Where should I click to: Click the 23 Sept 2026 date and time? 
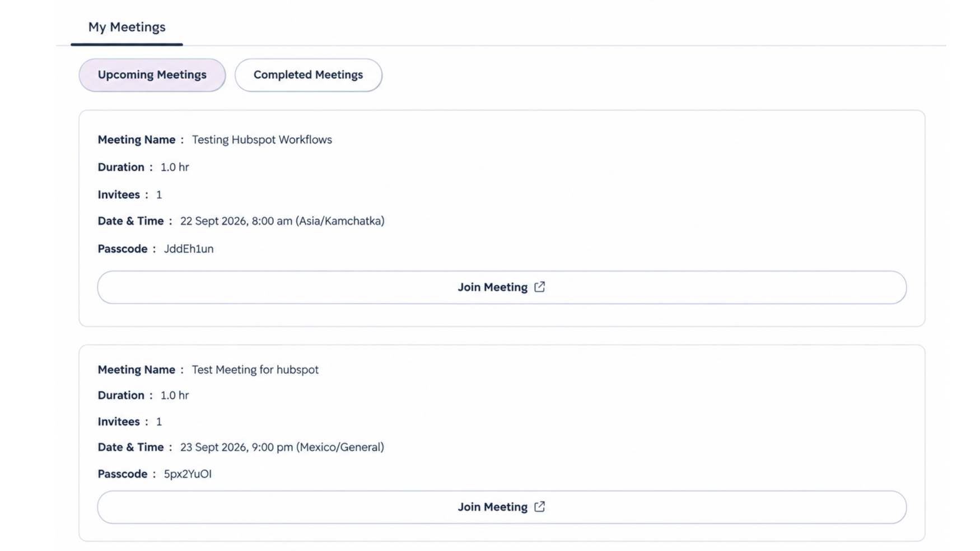tap(282, 447)
